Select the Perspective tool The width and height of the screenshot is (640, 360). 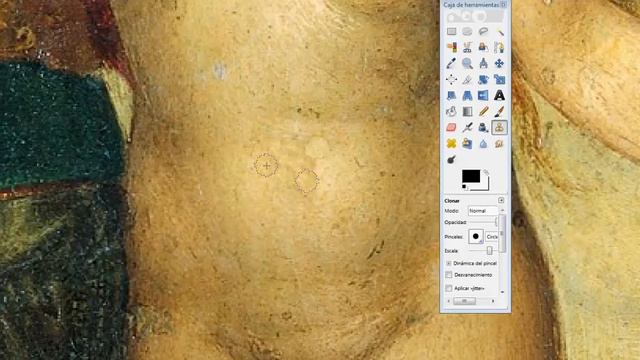pos(467,96)
